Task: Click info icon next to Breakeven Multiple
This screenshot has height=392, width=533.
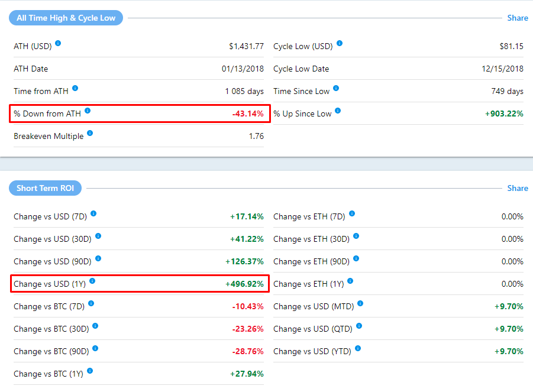Action: tap(90, 134)
